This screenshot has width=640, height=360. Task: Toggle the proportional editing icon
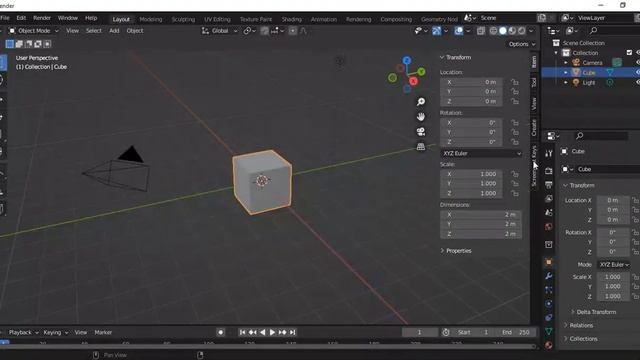point(293,31)
